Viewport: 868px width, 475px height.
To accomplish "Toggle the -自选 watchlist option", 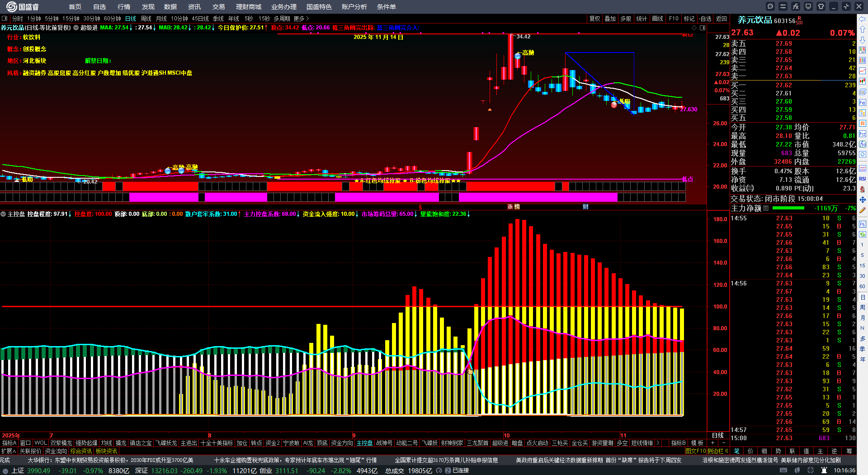I will (705, 19).
